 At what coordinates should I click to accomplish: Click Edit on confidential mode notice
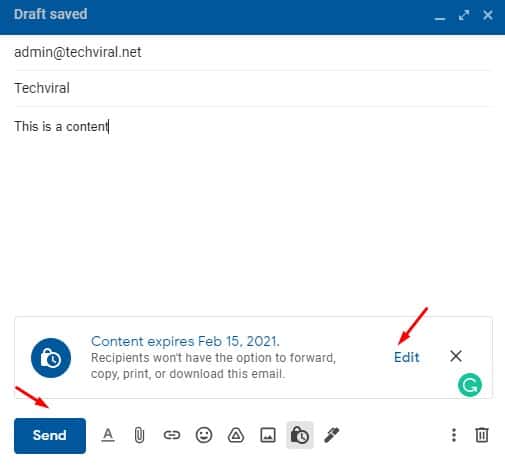[x=406, y=357]
